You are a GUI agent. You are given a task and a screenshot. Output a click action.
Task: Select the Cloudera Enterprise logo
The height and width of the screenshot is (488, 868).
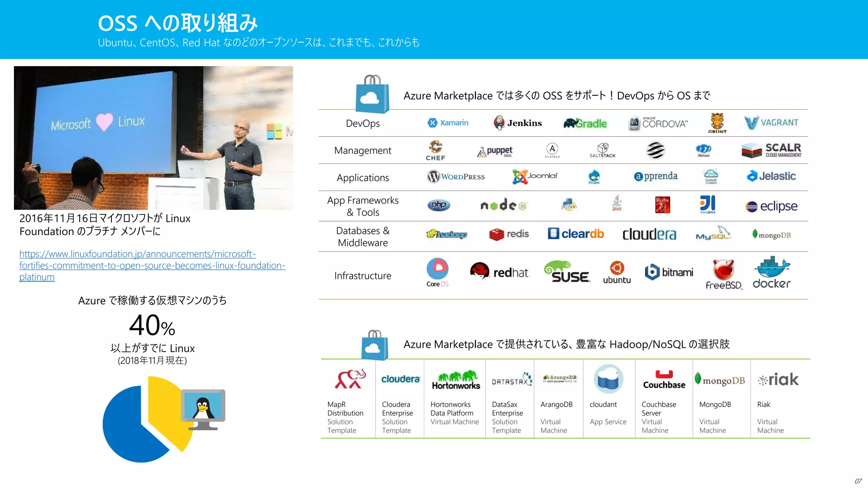[401, 379]
